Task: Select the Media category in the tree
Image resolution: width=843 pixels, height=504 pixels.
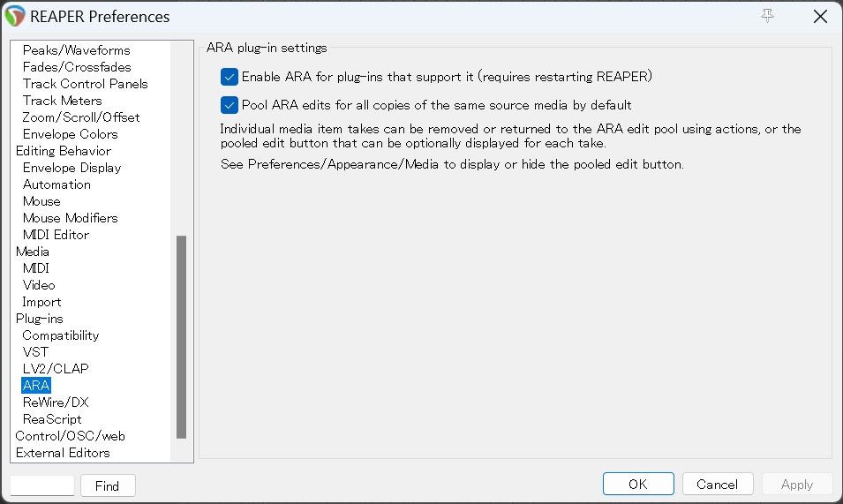Action: 33,252
